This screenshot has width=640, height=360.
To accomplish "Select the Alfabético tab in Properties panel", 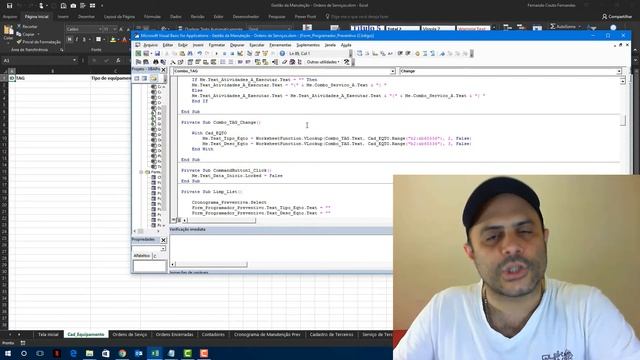I will coord(142,256).
